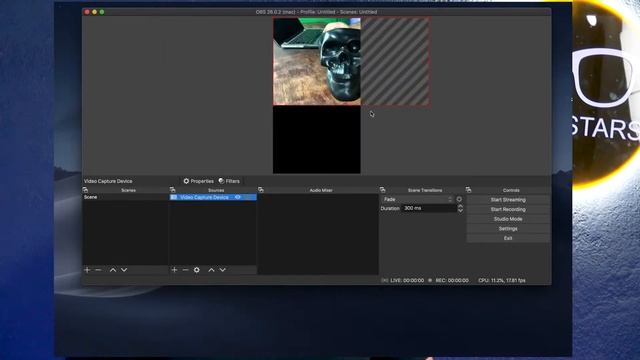Toggle visibility eye of Video Capture Device
640x360 pixels.
click(x=238, y=197)
